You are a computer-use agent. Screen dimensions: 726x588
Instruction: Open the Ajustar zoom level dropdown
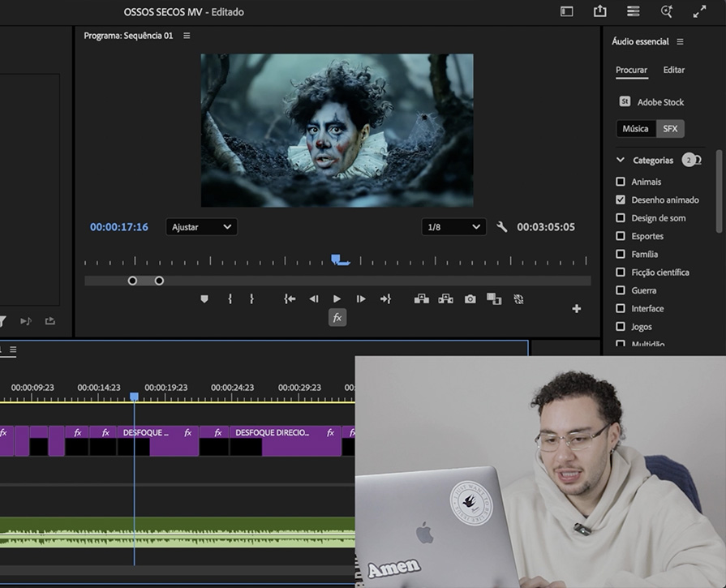(201, 227)
